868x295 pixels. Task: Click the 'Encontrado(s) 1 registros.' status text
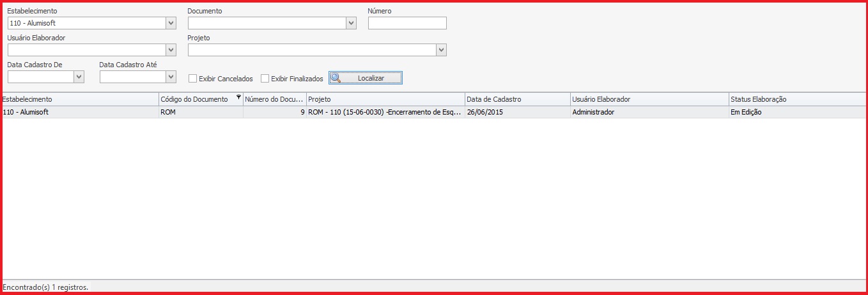(x=45, y=287)
